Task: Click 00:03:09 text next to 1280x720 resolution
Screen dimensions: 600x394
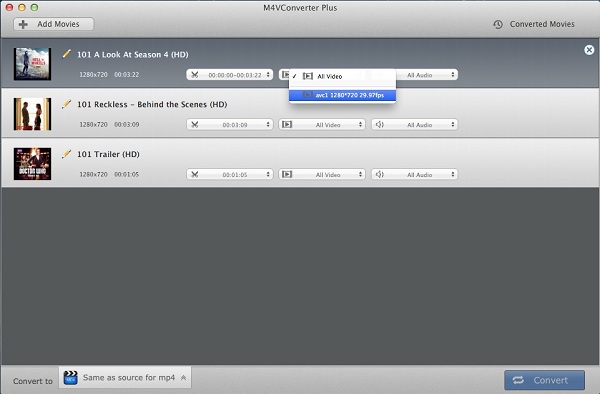Action: [x=127, y=124]
